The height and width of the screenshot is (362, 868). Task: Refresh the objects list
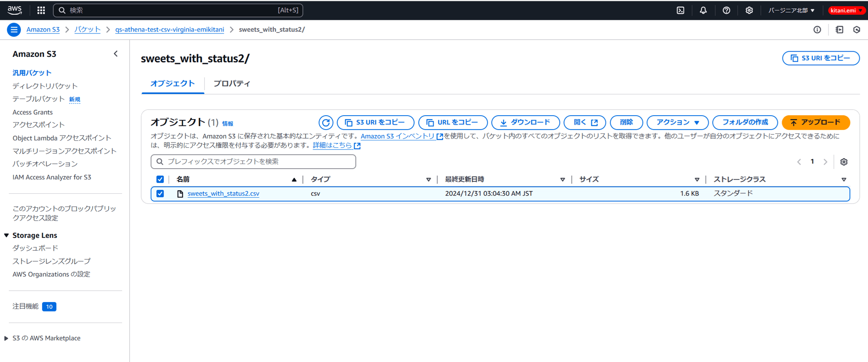[x=326, y=123]
